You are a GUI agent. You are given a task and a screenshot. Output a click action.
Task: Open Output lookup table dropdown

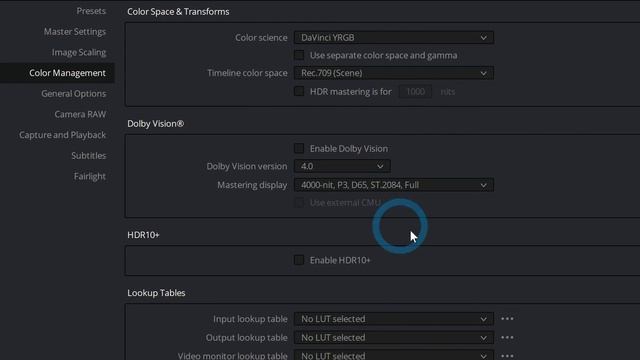click(393, 338)
